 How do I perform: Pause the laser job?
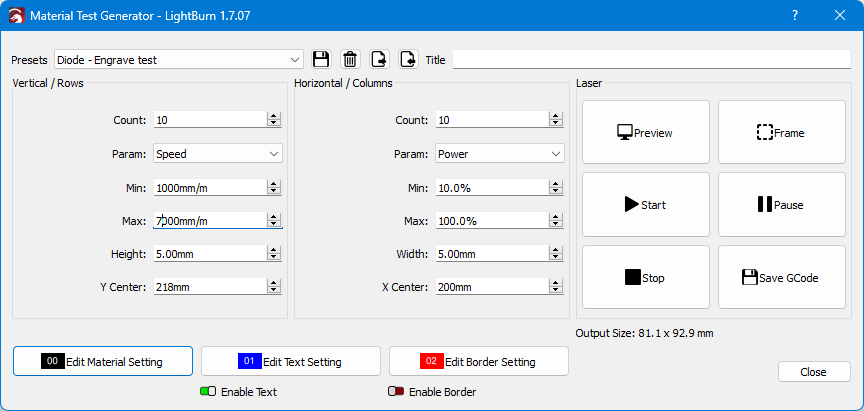pyautogui.click(x=781, y=205)
